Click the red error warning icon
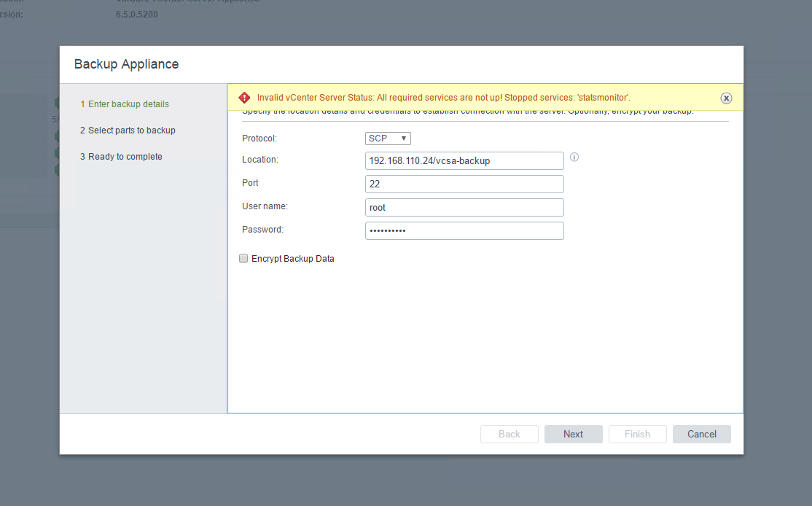 tap(244, 98)
